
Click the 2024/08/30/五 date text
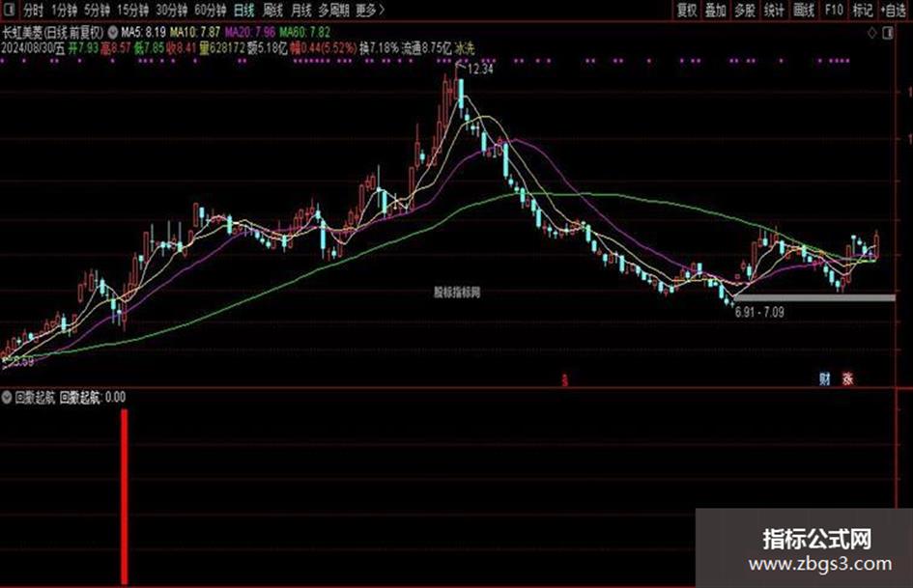(x=33, y=48)
